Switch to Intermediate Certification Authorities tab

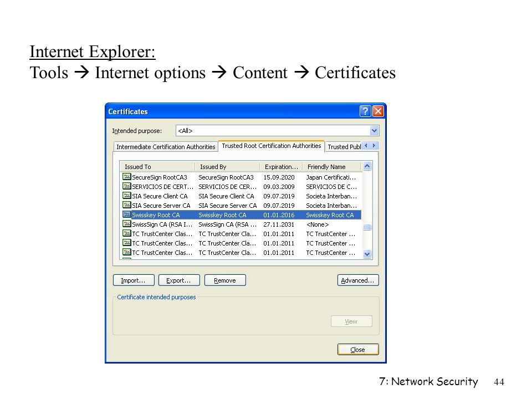166,147
